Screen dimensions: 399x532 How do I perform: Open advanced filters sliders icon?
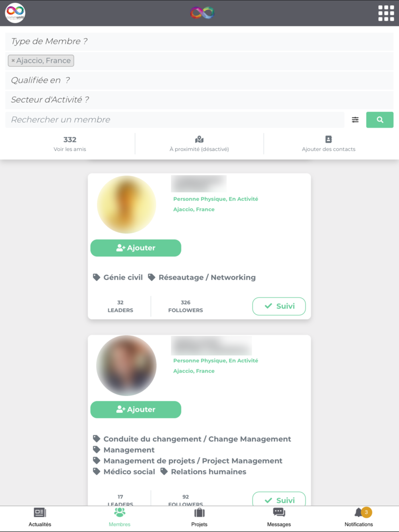pos(355,120)
